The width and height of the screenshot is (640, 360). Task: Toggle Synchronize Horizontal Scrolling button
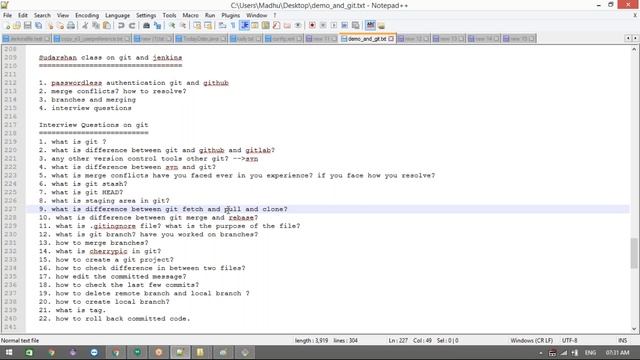208,25
